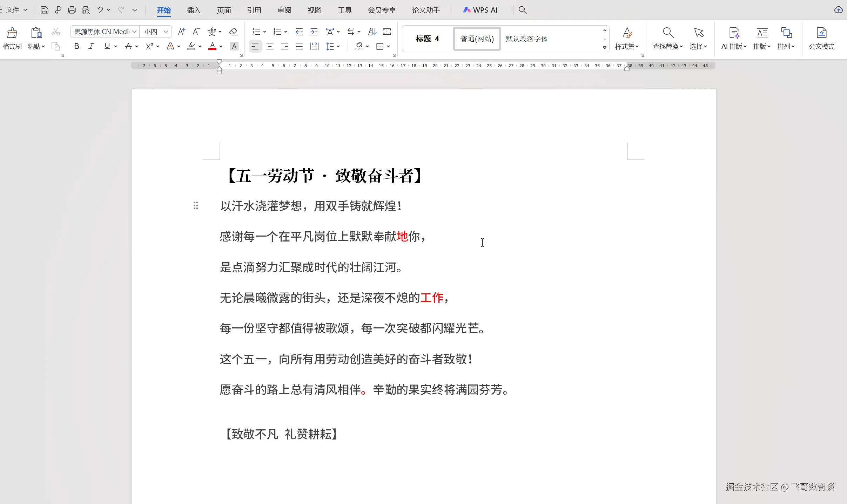Click the WPS AI button

pyautogui.click(x=480, y=10)
